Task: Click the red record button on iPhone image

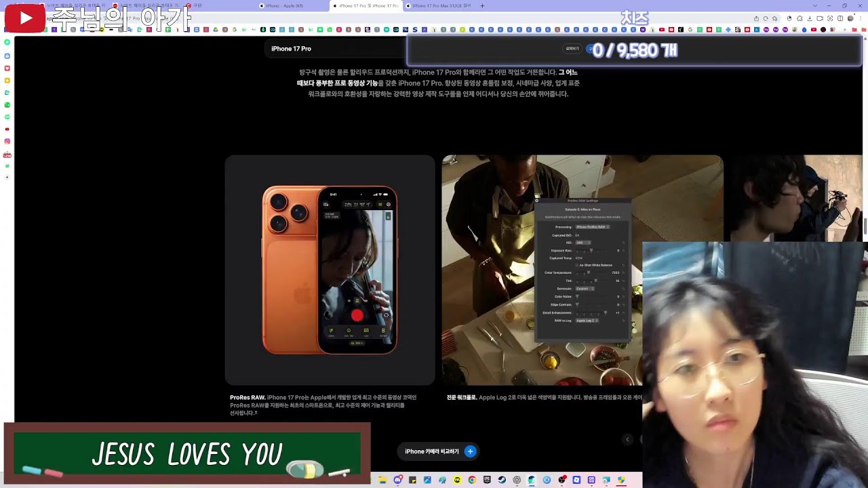Action: 357,315
